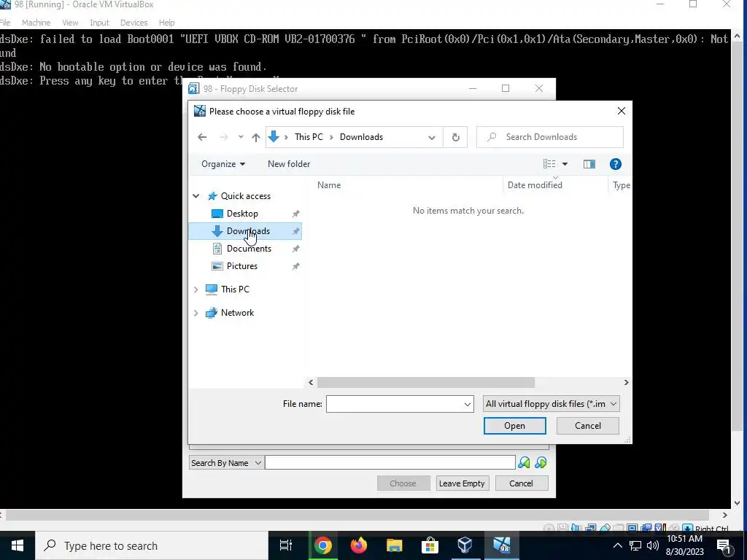Viewport: 747px width, 560px height.
Task: Click the Desktop folder icon in Quick access
Action: tap(217, 214)
